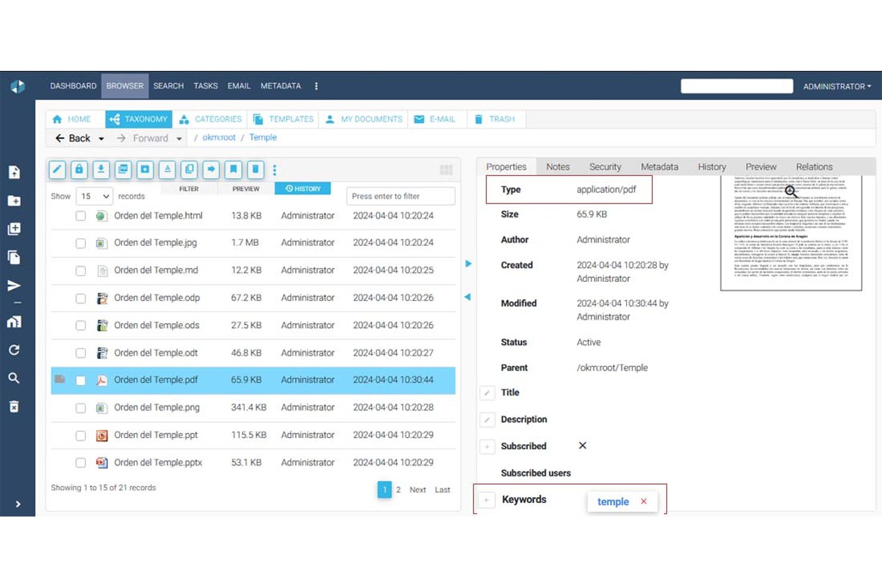Click the edit pencil beside Title
Viewport: 882px width, 588px height.
pyautogui.click(x=487, y=393)
